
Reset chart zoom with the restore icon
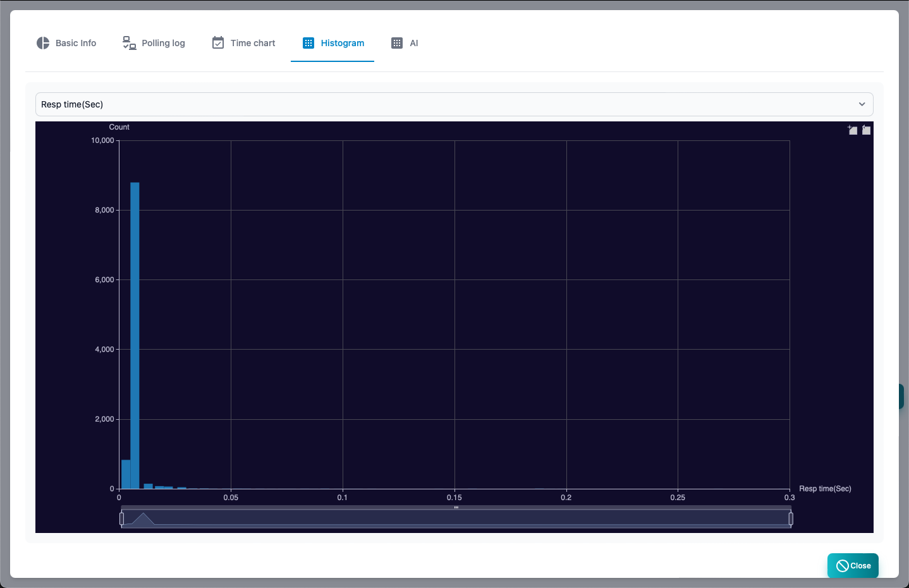(866, 130)
